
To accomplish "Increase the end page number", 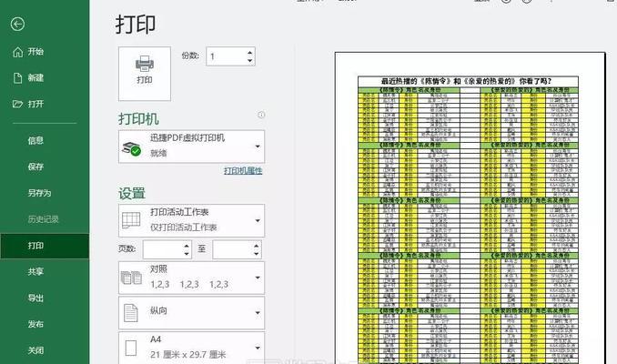I will [257, 246].
